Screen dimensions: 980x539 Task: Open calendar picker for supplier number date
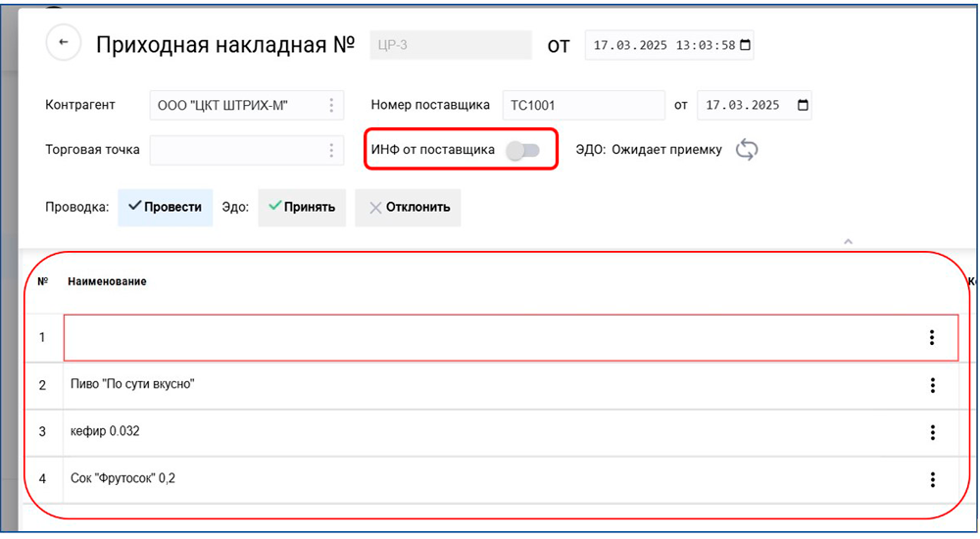click(x=803, y=106)
